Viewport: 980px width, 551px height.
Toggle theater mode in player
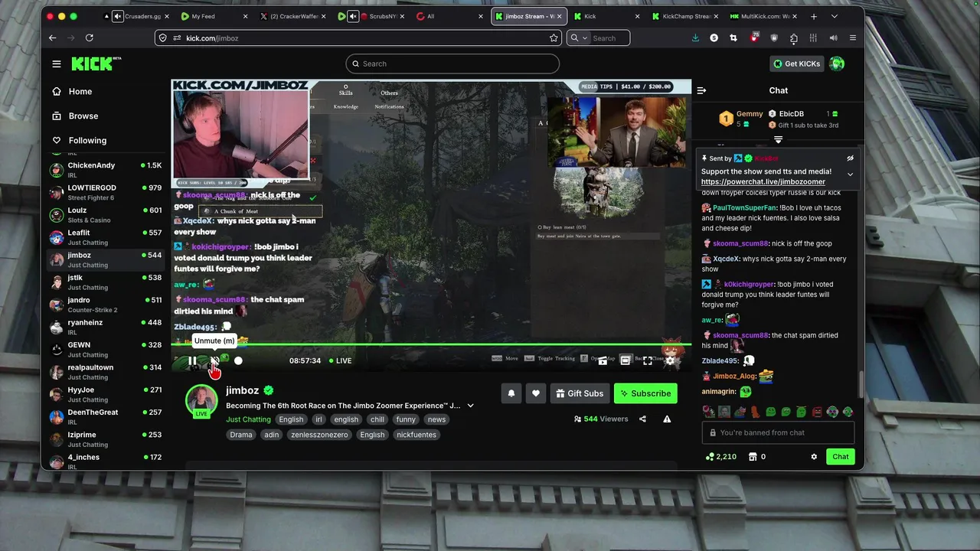625,360
